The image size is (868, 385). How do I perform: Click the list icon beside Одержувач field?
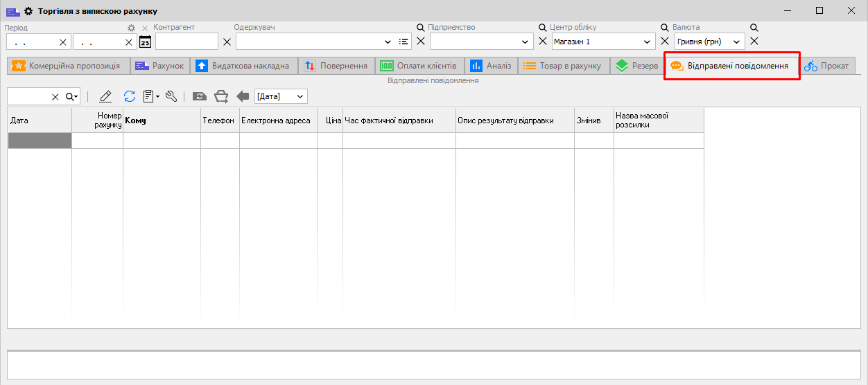404,42
